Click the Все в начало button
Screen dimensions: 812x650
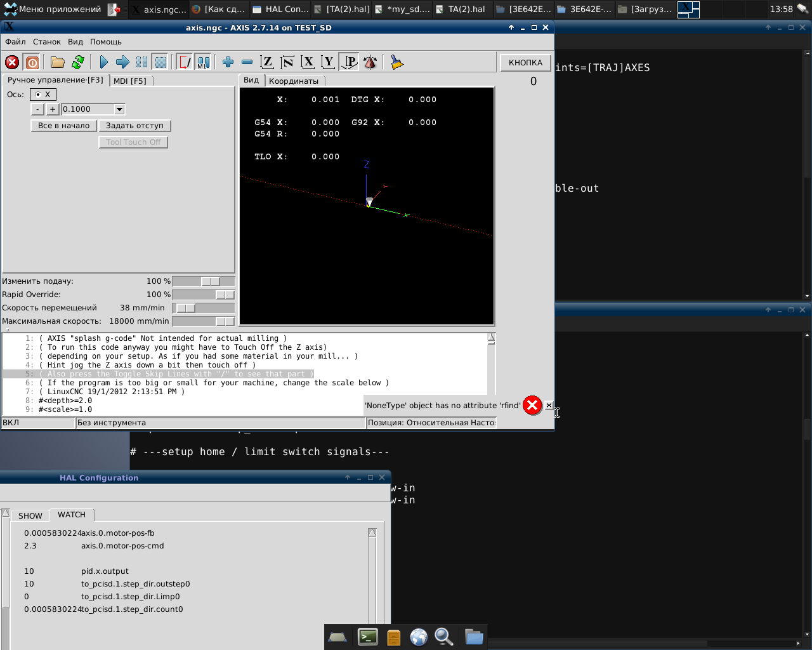point(63,126)
